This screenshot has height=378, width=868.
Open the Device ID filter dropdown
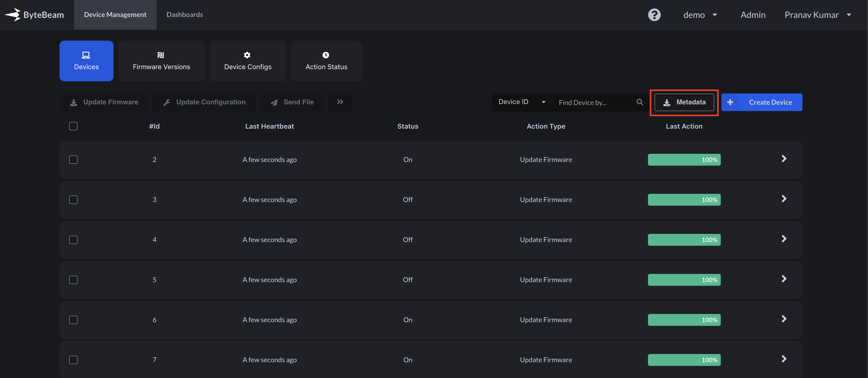click(x=522, y=102)
